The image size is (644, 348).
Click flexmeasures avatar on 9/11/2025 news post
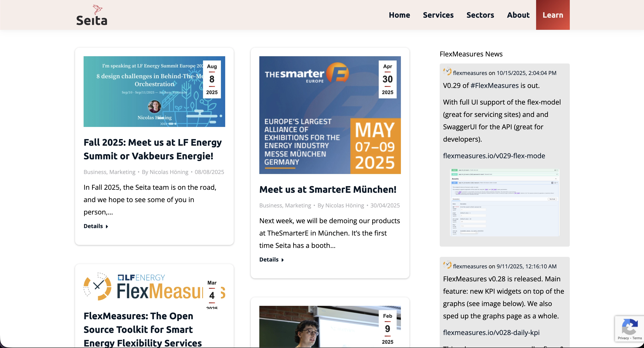[447, 265]
